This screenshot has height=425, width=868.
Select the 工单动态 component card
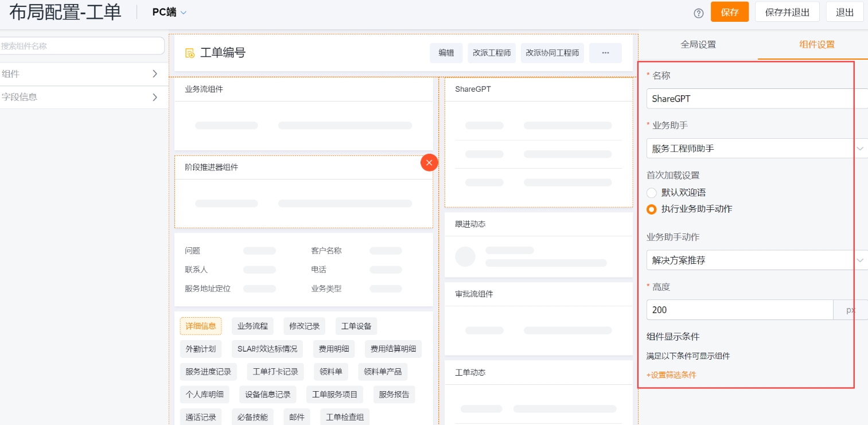point(539,393)
